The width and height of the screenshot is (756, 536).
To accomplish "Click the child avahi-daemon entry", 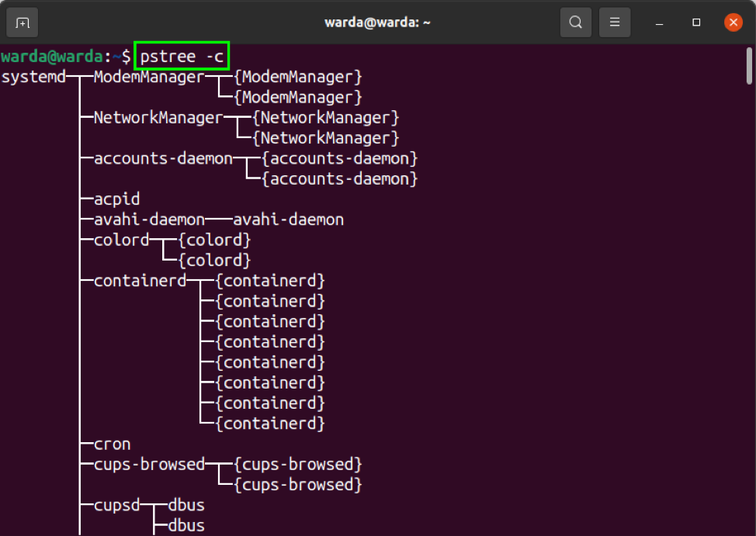I will click(x=288, y=220).
